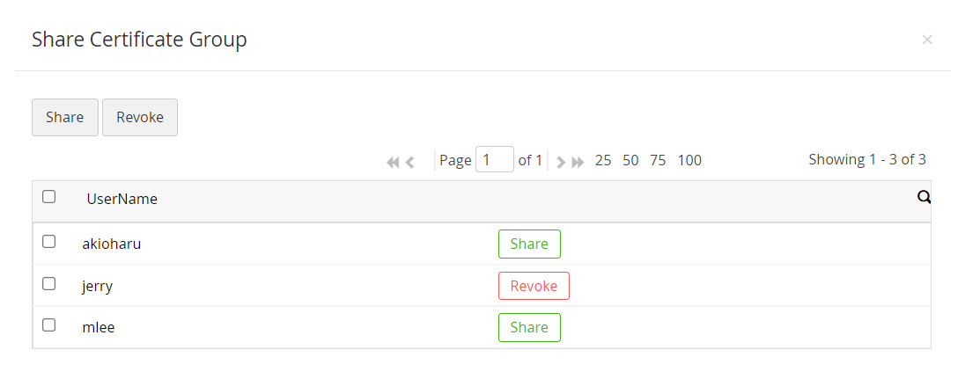
Task: Display 100 rows per page
Action: (689, 160)
